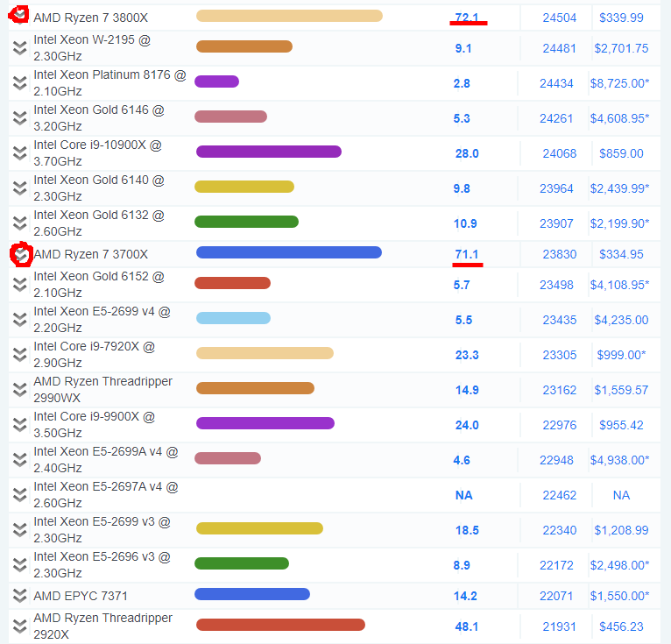Viewport: 671px width, 644px height.
Task: Click the $339.99 price link
Action: (x=621, y=18)
